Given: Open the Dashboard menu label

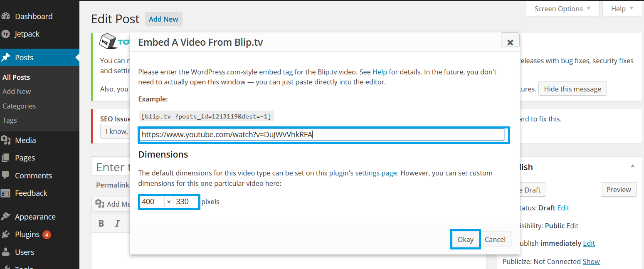Looking at the screenshot, I should [x=34, y=16].
